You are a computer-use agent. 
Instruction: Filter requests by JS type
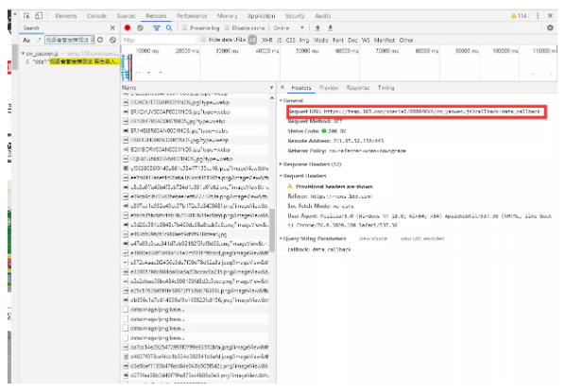pyautogui.click(x=280, y=40)
